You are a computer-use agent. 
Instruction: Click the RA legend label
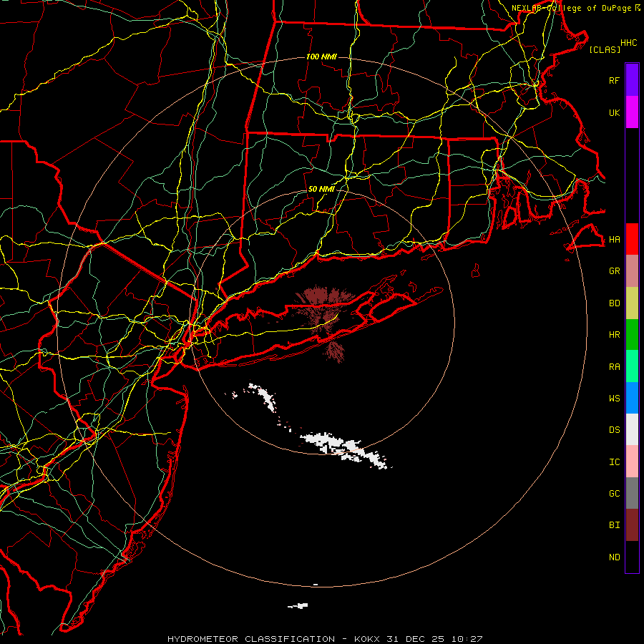(x=614, y=367)
